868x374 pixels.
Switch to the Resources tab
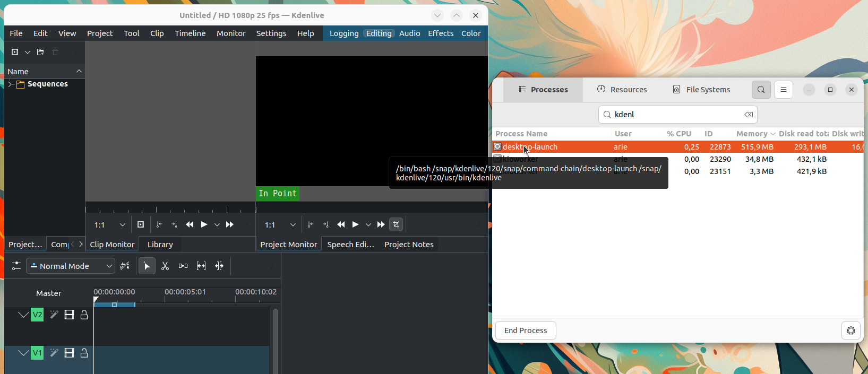pos(622,89)
